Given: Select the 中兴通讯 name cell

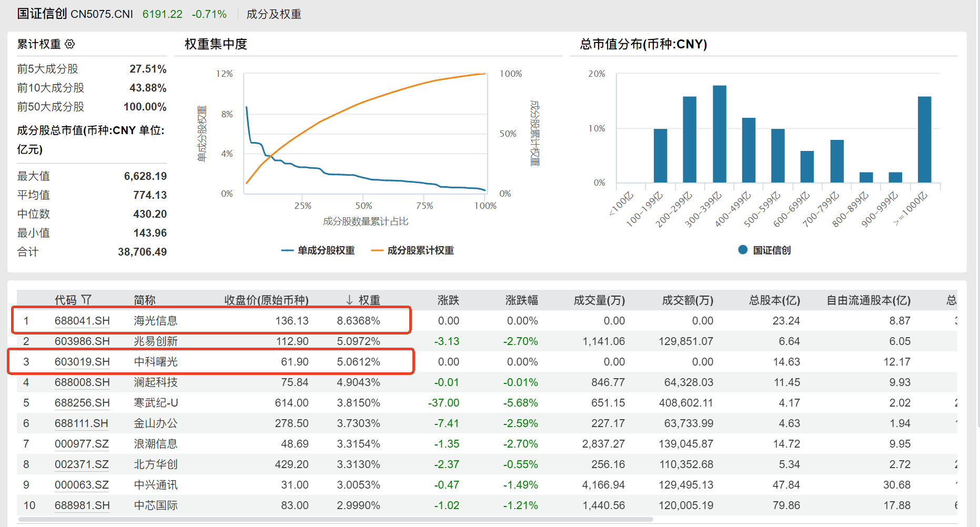Looking at the screenshot, I should click(156, 485).
